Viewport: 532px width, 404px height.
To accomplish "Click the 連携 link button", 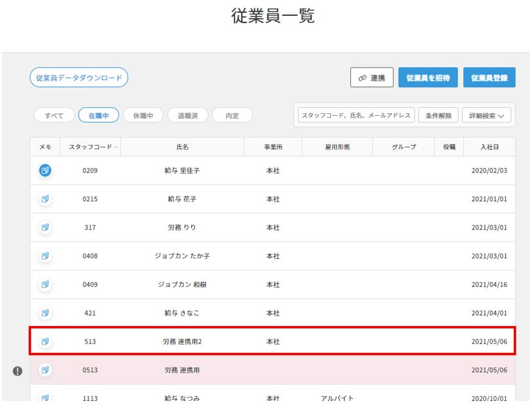I will (372, 77).
